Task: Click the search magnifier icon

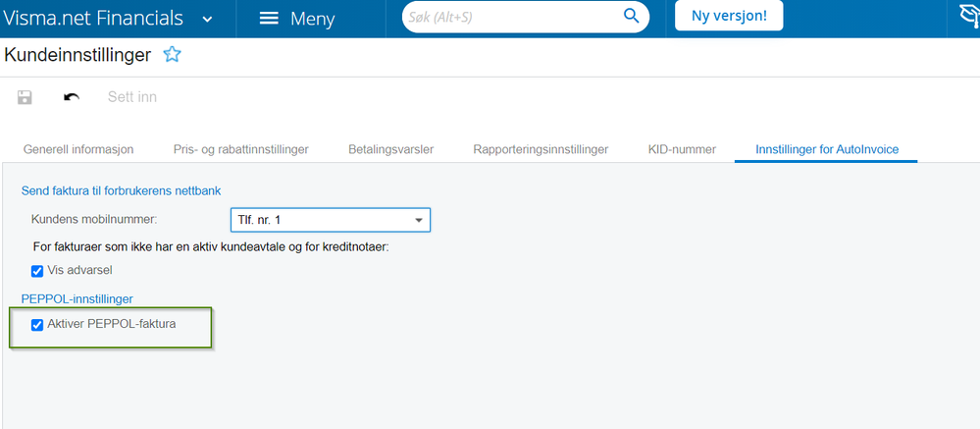Action: pyautogui.click(x=631, y=16)
